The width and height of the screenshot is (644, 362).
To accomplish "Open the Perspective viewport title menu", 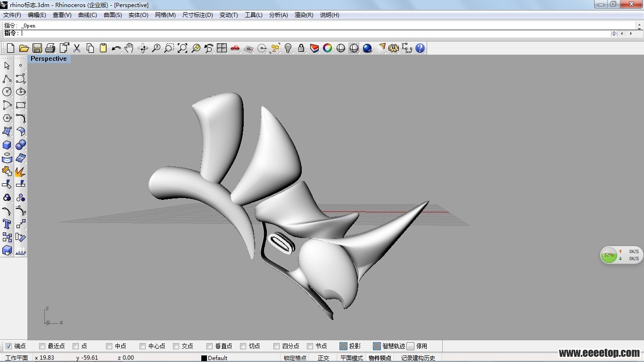I will tap(49, 58).
